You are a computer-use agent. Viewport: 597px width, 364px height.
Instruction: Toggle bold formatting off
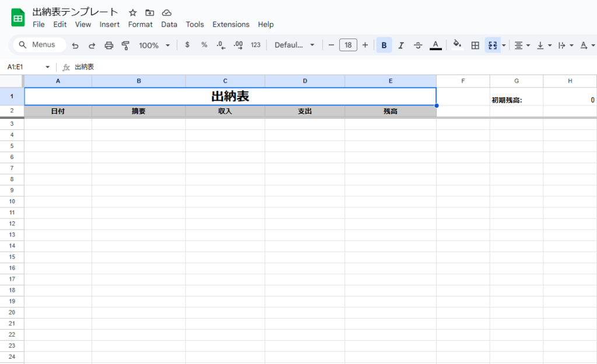(x=384, y=45)
